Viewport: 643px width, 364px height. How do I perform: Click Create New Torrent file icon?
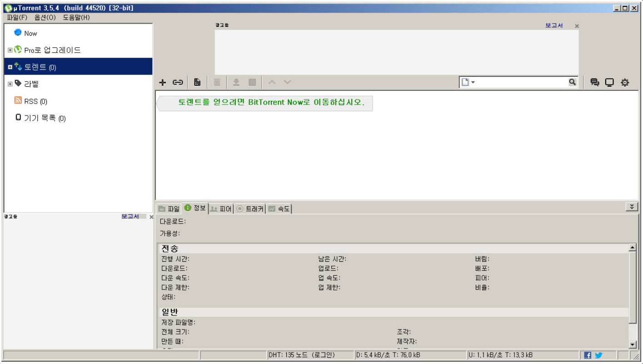(x=197, y=82)
